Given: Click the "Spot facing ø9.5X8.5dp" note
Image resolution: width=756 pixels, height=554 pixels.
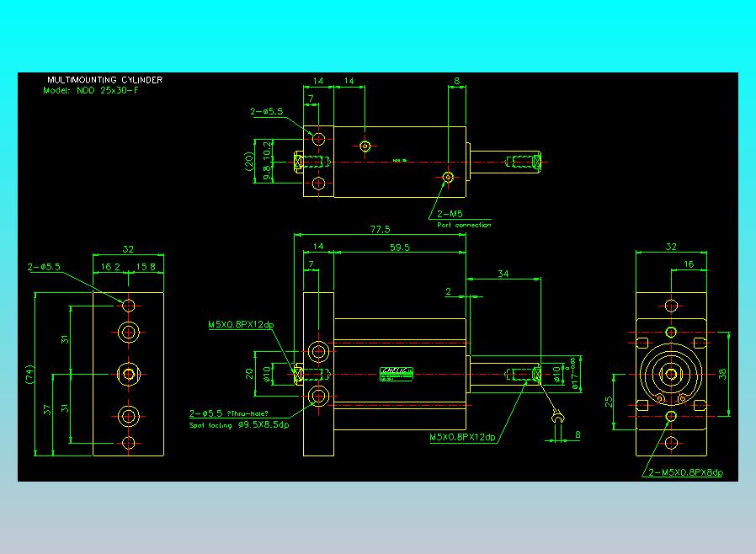Looking at the screenshot, I should [239, 425].
